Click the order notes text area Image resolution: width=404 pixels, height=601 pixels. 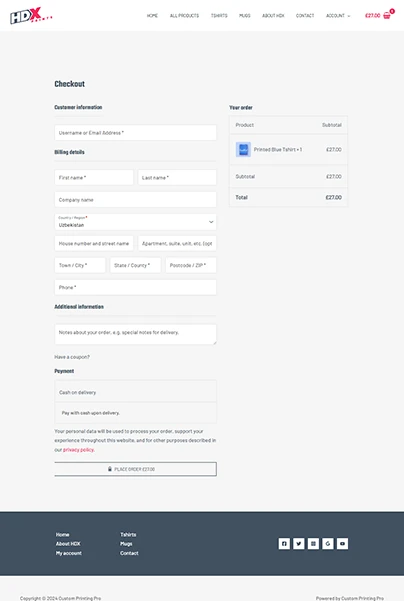click(135, 334)
